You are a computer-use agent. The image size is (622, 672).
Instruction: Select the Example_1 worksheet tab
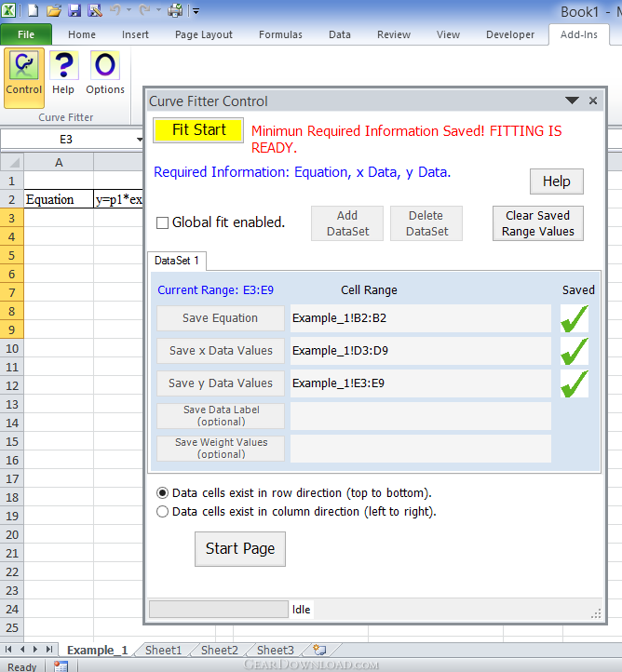tap(98, 650)
